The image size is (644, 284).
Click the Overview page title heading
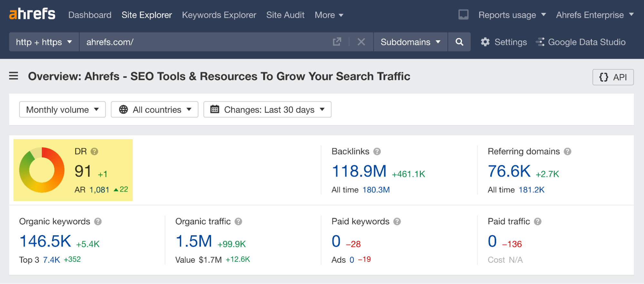pyautogui.click(x=219, y=76)
